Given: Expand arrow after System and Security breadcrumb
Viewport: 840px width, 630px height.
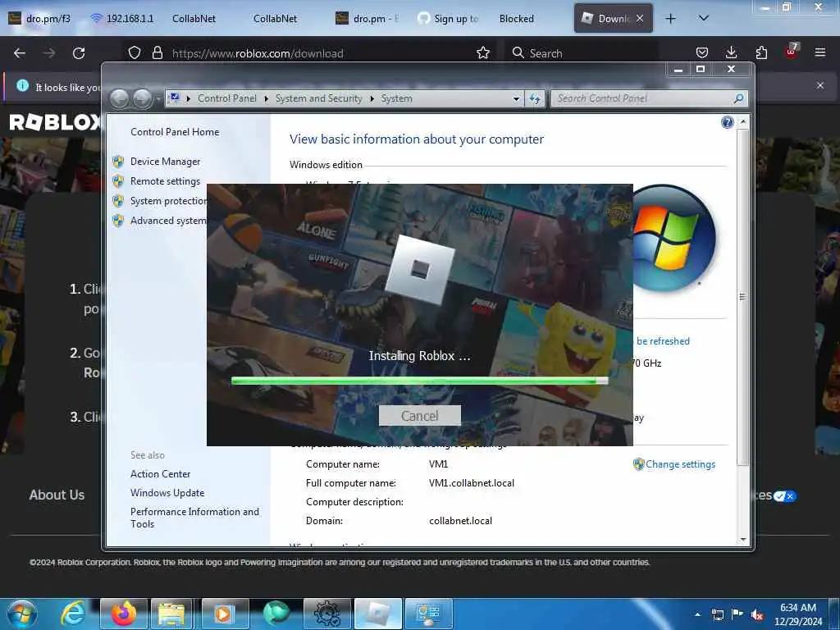Looking at the screenshot, I should 372,98.
